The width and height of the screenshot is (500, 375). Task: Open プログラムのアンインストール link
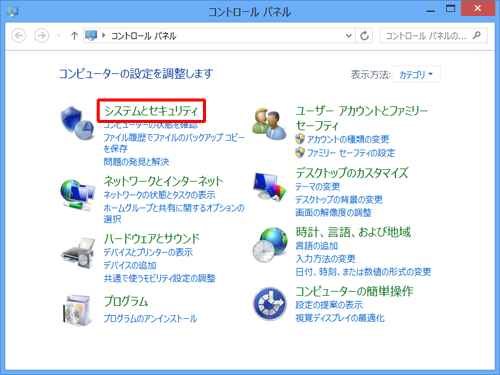pos(150,318)
